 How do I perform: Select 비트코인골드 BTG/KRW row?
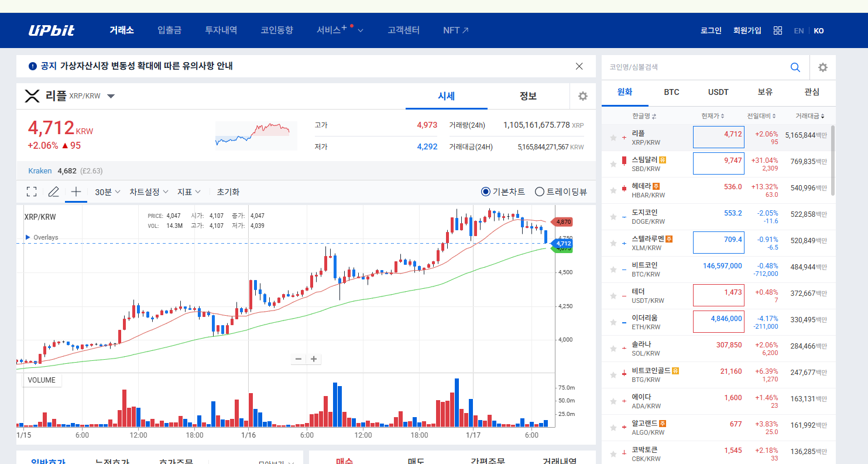718,375
